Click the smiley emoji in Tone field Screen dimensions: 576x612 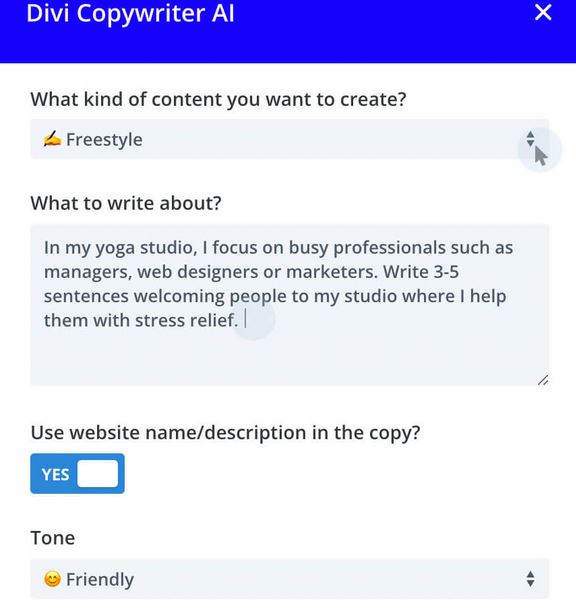[52, 579]
